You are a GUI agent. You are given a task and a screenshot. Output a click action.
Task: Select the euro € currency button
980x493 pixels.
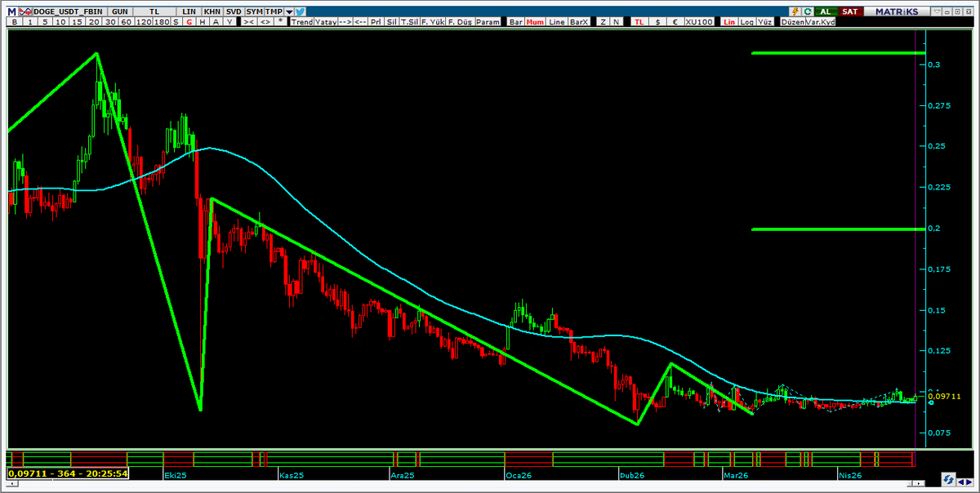click(675, 22)
